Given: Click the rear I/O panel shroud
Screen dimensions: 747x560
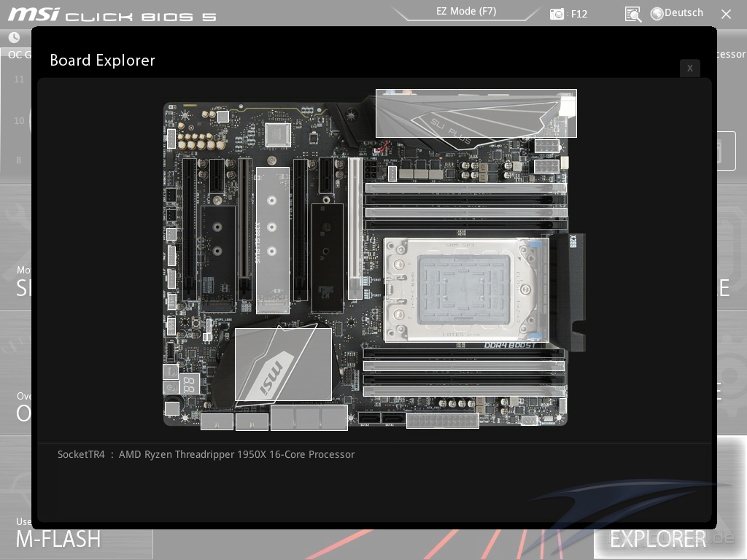Looking at the screenshot, I should [476, 113].
